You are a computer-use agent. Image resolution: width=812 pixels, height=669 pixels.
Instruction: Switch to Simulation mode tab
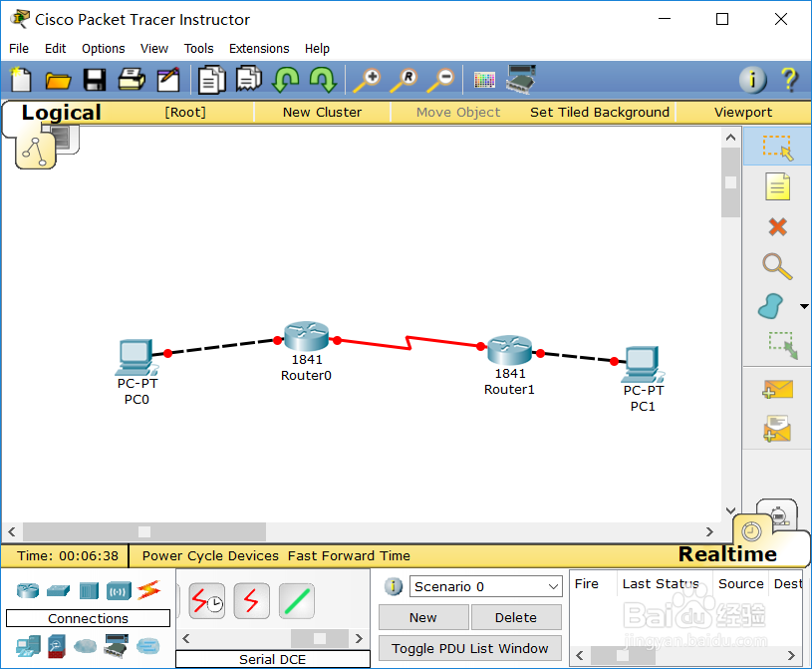(x=778, y=514)
